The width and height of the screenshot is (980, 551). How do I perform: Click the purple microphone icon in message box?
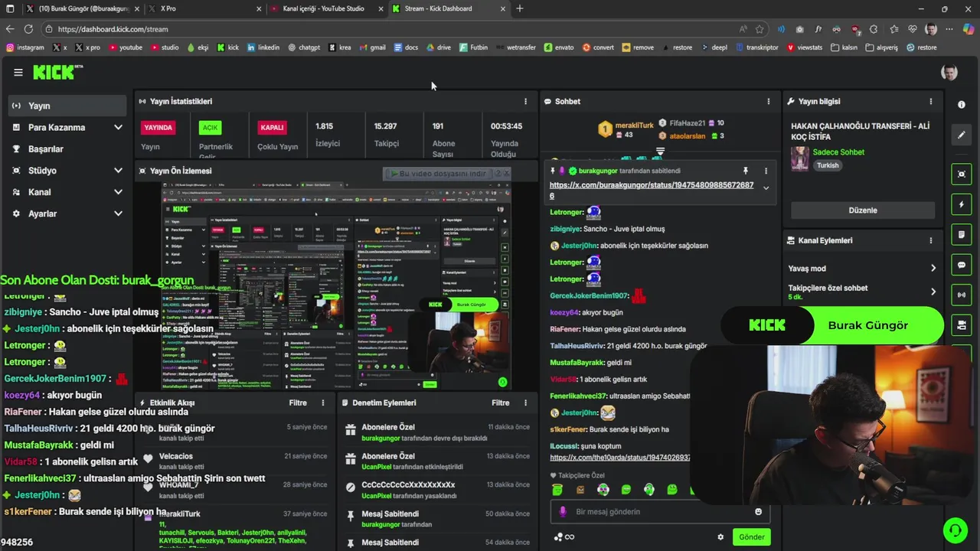(563, 511)
